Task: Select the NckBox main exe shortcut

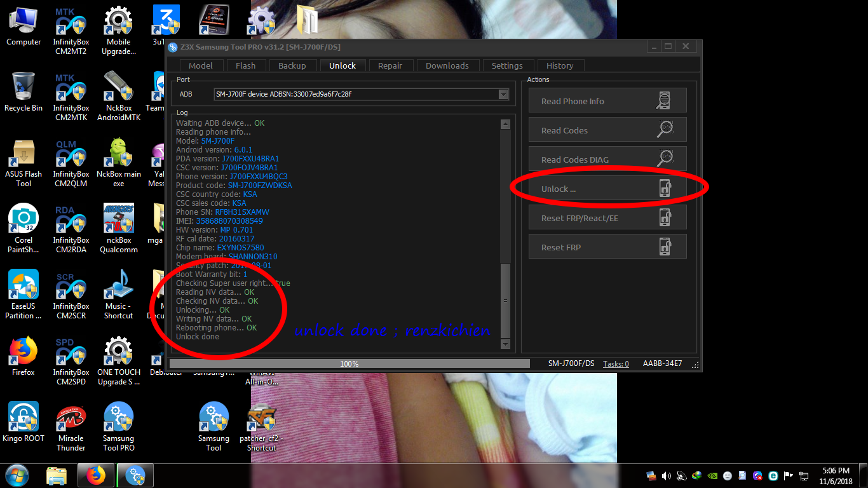Action: [x=119, y=162]
